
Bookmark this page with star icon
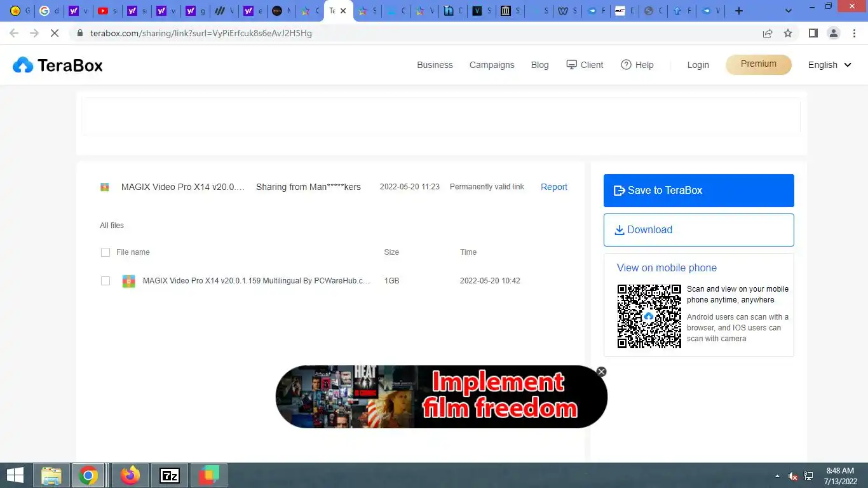[788, 33]
